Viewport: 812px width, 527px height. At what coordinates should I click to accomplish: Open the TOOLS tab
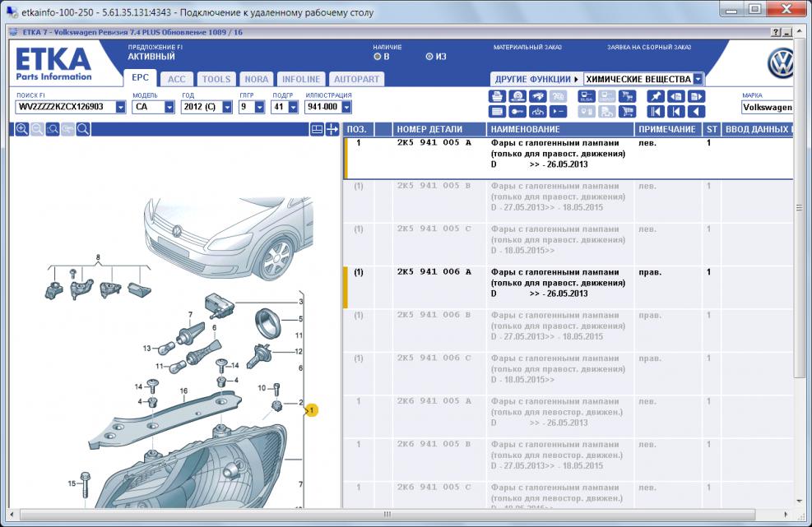pyautogui.click(x=216, y=79)
